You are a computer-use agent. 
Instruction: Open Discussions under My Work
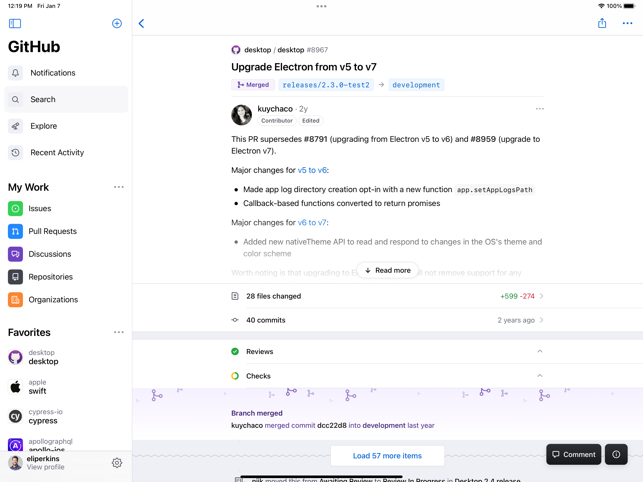coord(66,254)
